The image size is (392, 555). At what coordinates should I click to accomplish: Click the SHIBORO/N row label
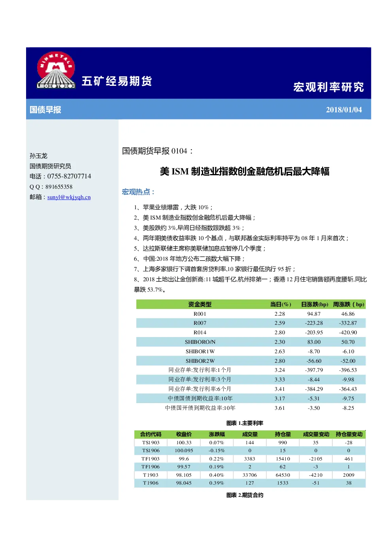(200, 342)
